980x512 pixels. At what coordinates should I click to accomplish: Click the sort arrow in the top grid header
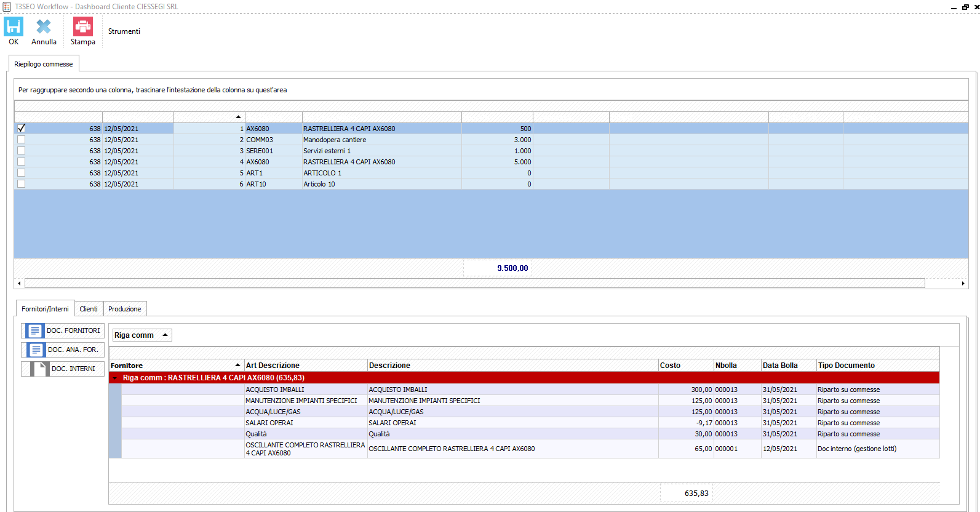pos(238,117)
